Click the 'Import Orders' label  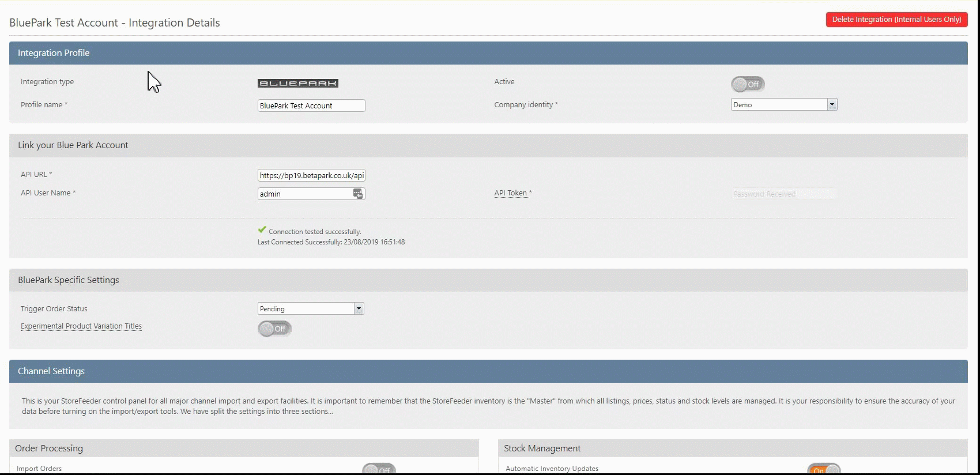39,469
